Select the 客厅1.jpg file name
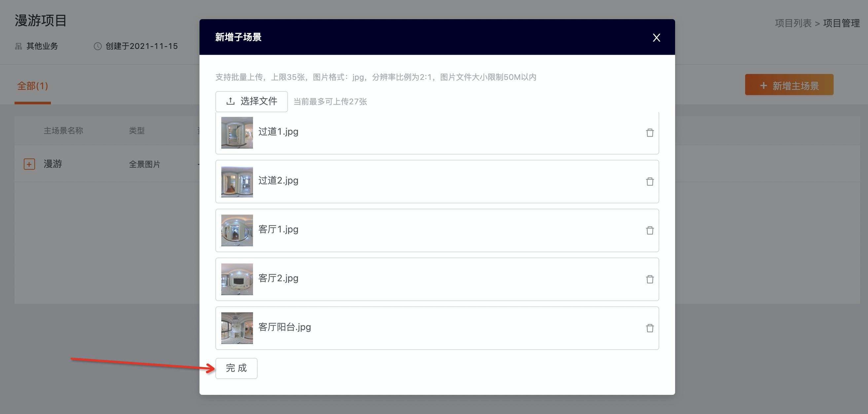This screenshot has height=414, width=868. coord(278,229)
